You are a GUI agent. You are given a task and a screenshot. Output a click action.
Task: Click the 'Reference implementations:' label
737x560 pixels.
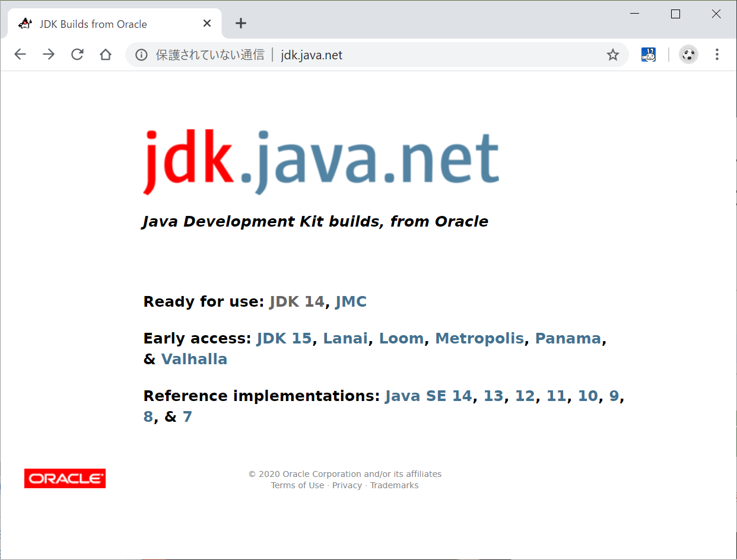(x=262, y=396)
